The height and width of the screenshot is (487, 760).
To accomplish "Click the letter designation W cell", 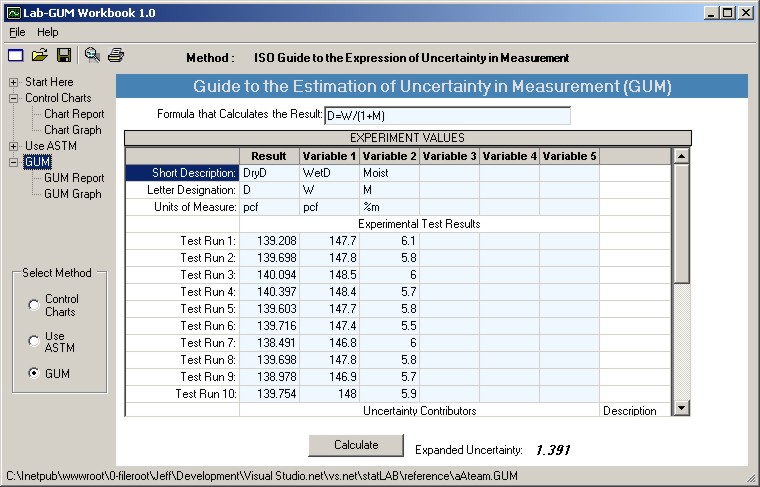I will tap(330, 190).
